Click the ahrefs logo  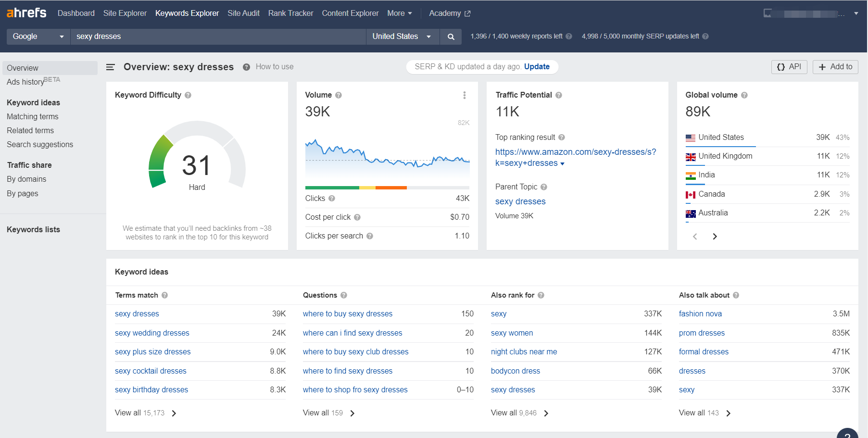click(x=26, y=13)
